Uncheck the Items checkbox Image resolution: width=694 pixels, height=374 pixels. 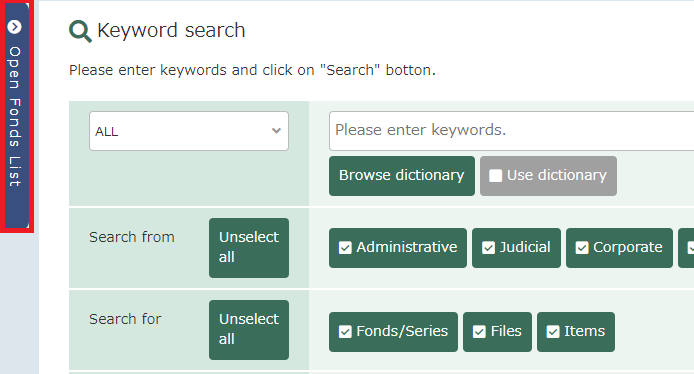[x=553, y=332]
